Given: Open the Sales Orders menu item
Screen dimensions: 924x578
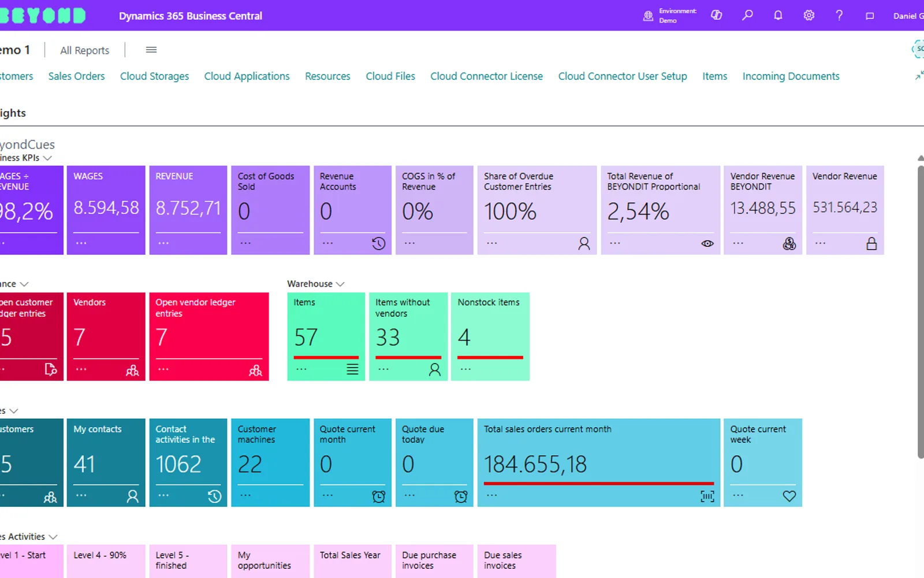Looking at the screenshot, I should coord(76,76).
